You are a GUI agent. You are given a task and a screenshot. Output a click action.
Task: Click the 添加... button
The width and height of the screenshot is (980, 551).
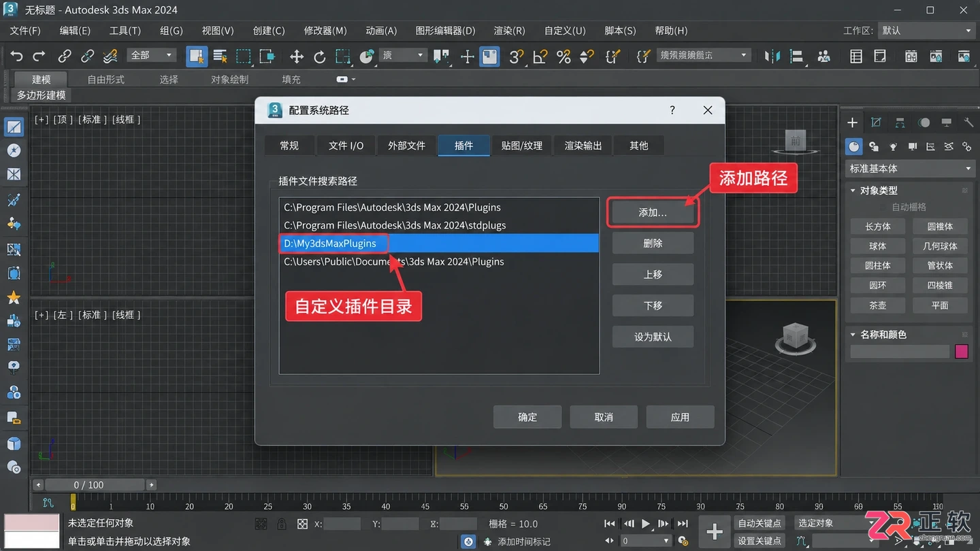[x=653, y=213]
